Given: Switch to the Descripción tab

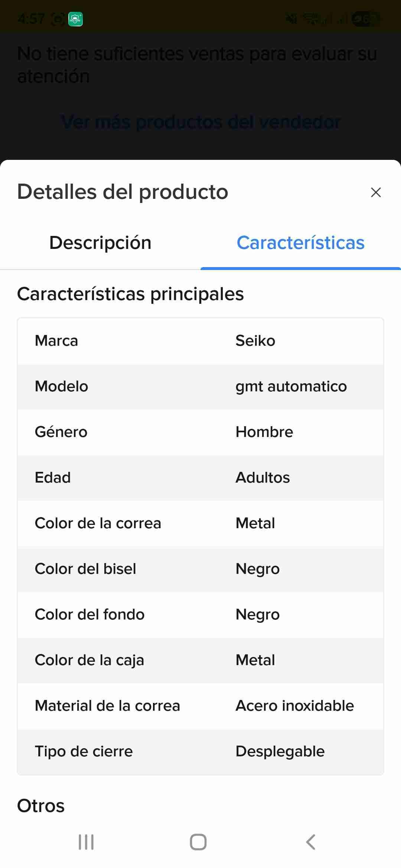Looking at the screenshot, I should (x=100, y=243).
